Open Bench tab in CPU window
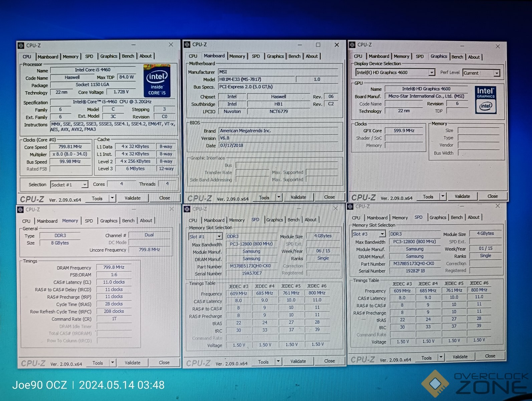 click(x=128, y=56)
